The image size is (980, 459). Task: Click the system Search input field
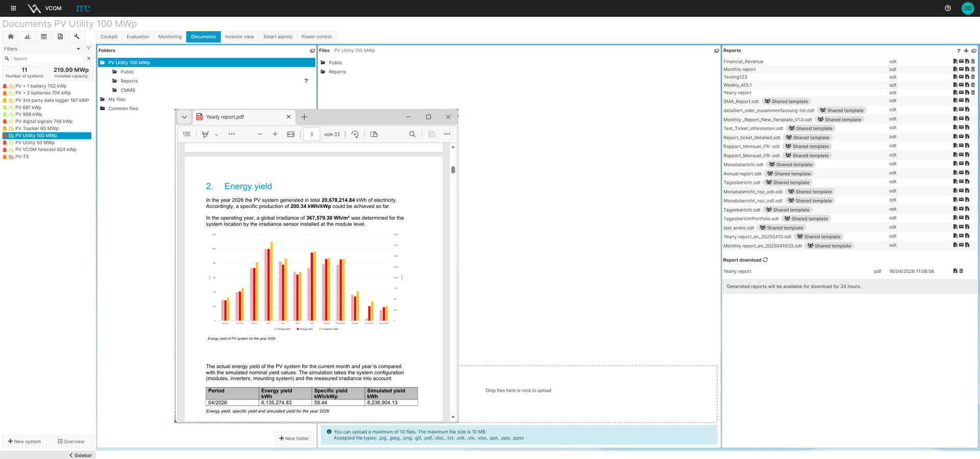coord(47,59)
